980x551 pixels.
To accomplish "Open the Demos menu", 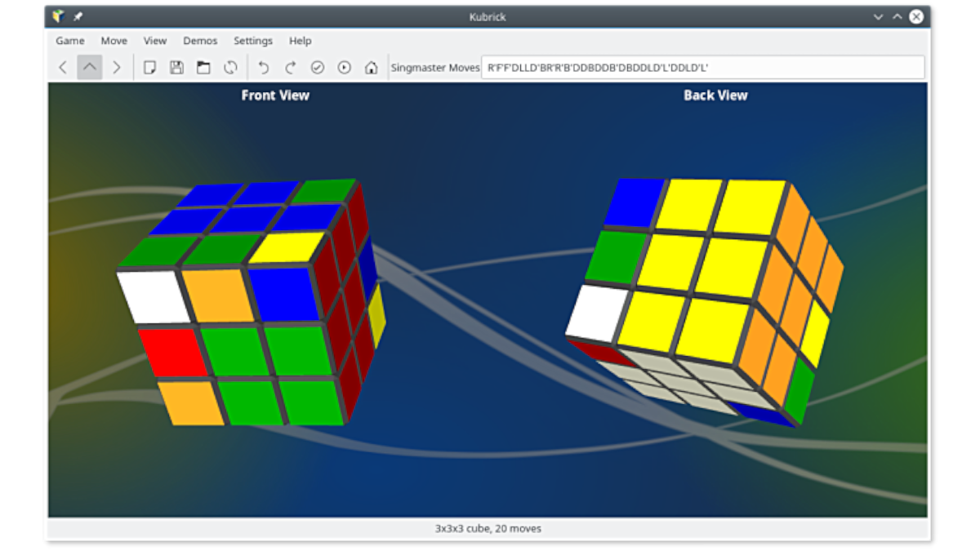I will [x=200, y=40].
